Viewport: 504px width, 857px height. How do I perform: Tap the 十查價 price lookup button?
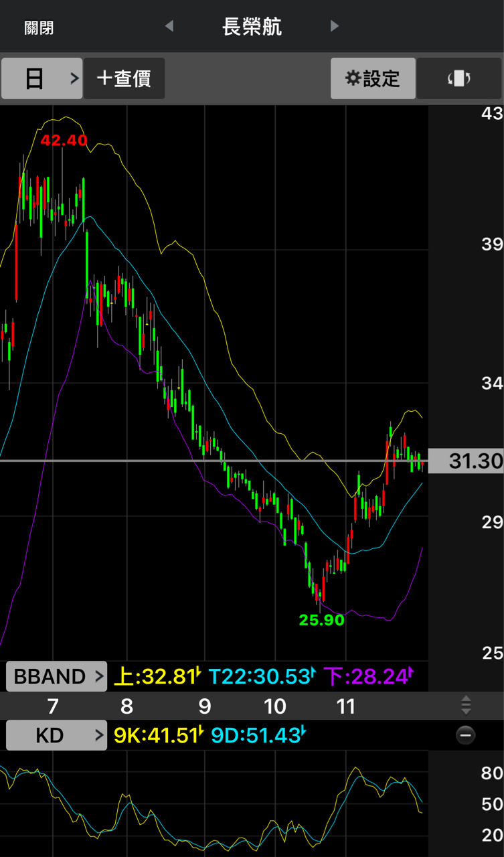point(124,78)
